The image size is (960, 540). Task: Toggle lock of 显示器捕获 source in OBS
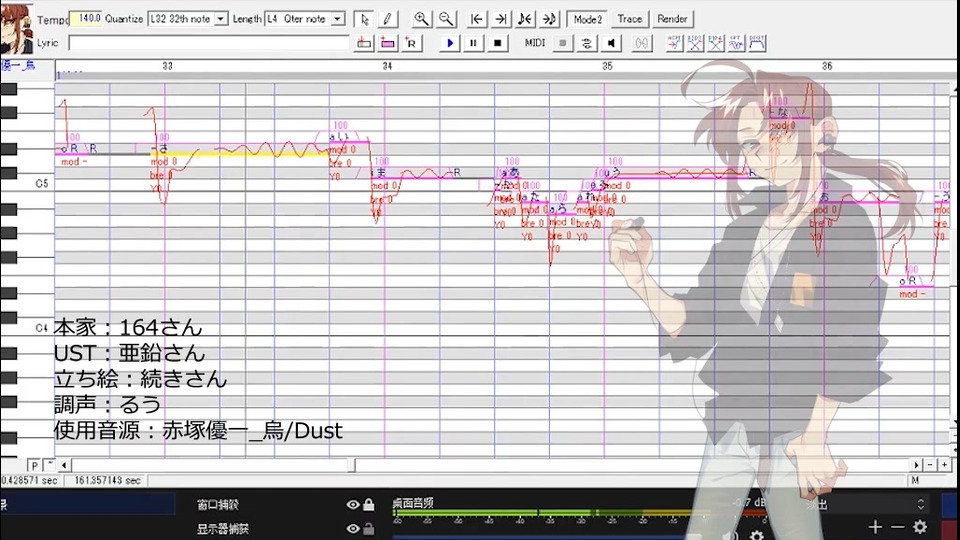[x=369, y=528]
